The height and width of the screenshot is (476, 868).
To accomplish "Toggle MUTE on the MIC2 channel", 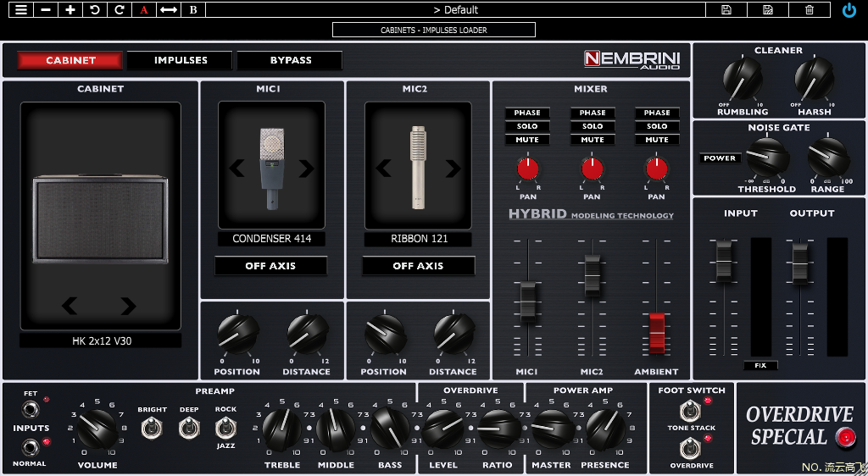I will point(593,140).
